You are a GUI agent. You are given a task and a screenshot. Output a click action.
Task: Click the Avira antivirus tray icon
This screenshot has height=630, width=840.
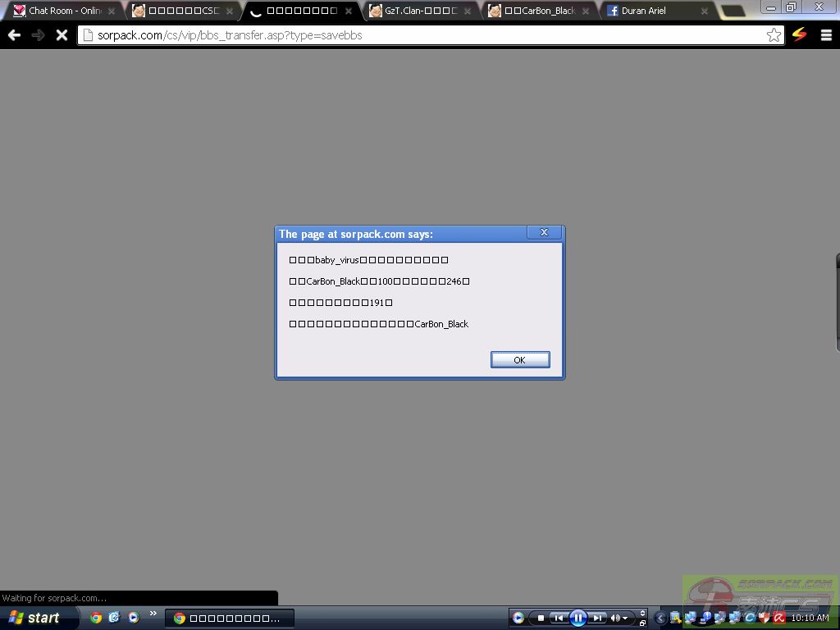point(778,618)
